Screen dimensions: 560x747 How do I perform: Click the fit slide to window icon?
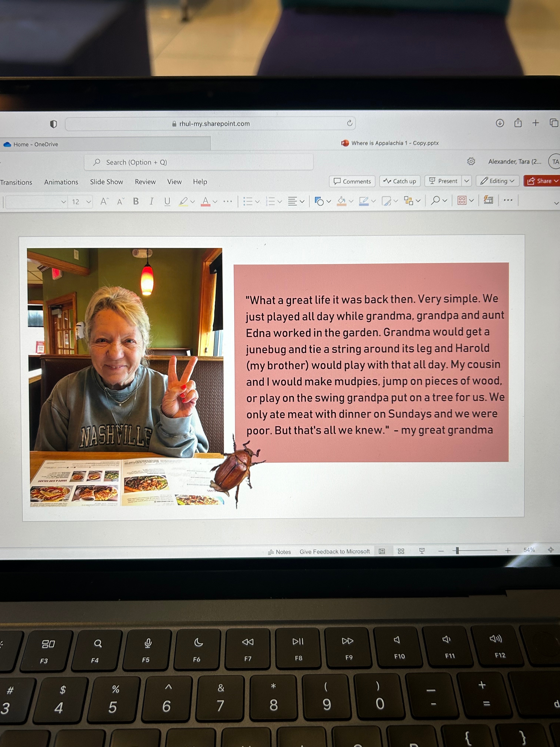[551, 550]
